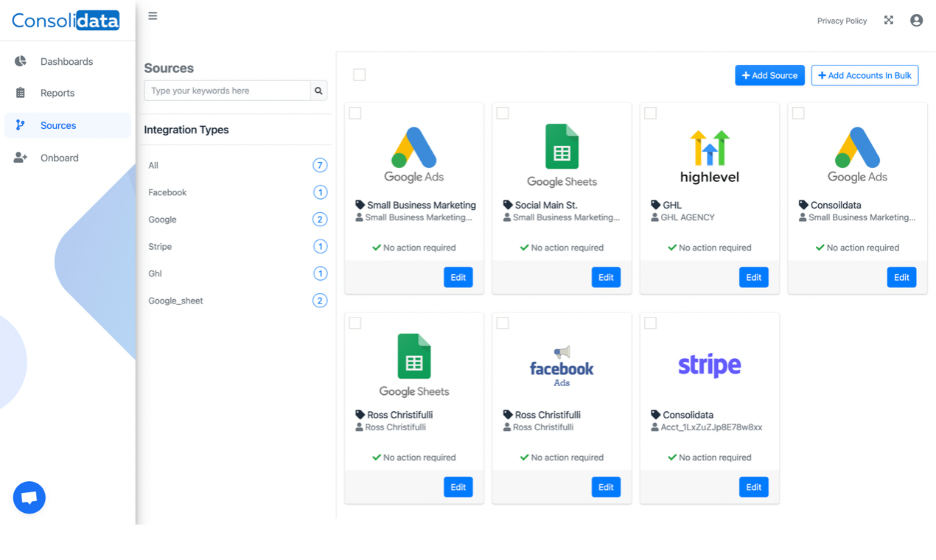Click the Google Ads logo on Small Business Marketing card
The image size is (936, 560).
click(414, 155)
